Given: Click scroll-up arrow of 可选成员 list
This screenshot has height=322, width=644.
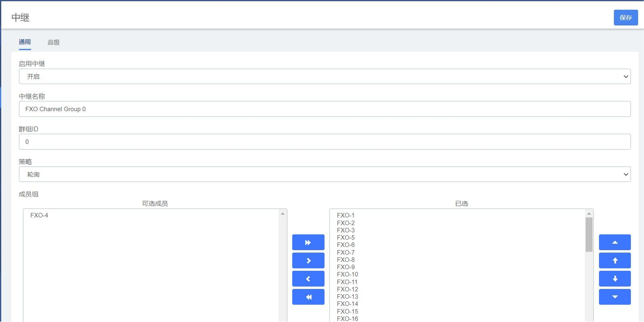Looking at the screenshot, I should tap(283, 214).
